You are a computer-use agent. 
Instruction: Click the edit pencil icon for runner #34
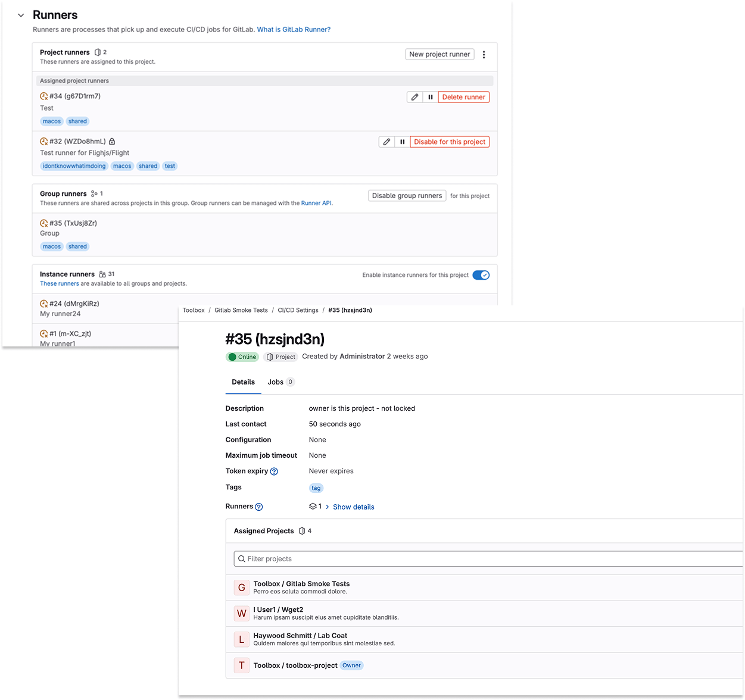point(415,97)
